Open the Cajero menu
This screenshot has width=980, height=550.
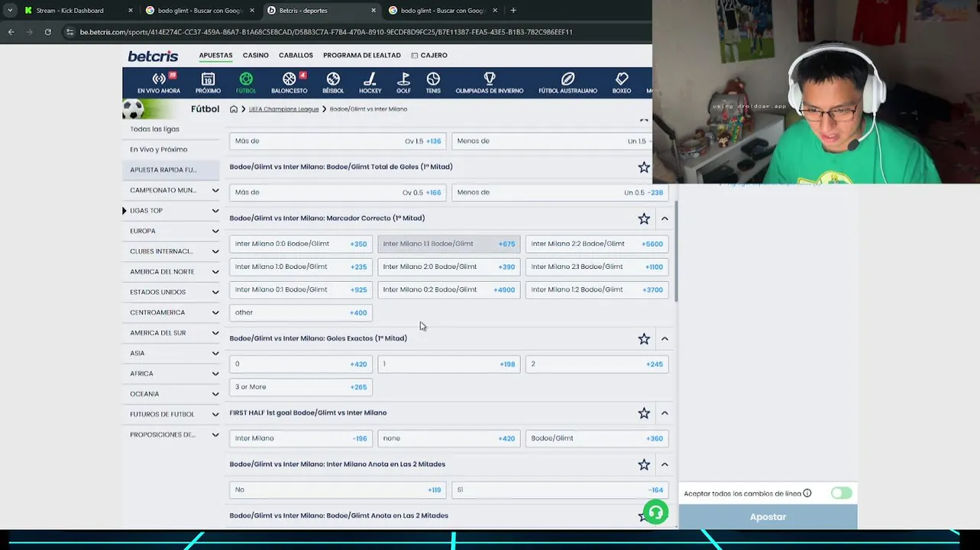click(x=429, y=55)
